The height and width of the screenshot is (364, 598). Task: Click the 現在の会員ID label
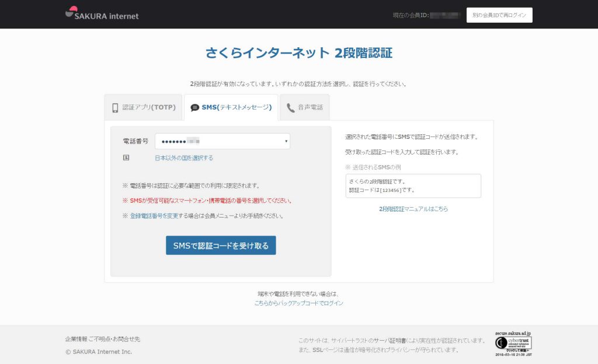coord(411,15)
